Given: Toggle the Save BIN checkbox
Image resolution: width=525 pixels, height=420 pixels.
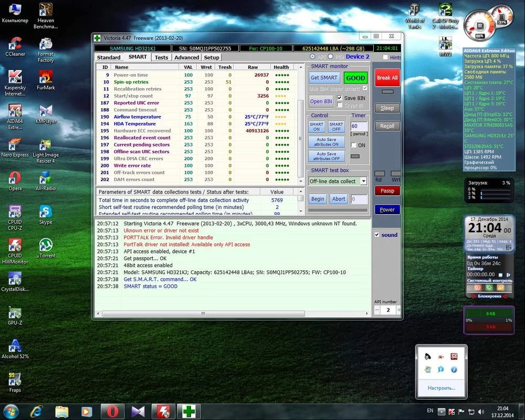Looking at the screenshot, I should [x=339, y=98].
